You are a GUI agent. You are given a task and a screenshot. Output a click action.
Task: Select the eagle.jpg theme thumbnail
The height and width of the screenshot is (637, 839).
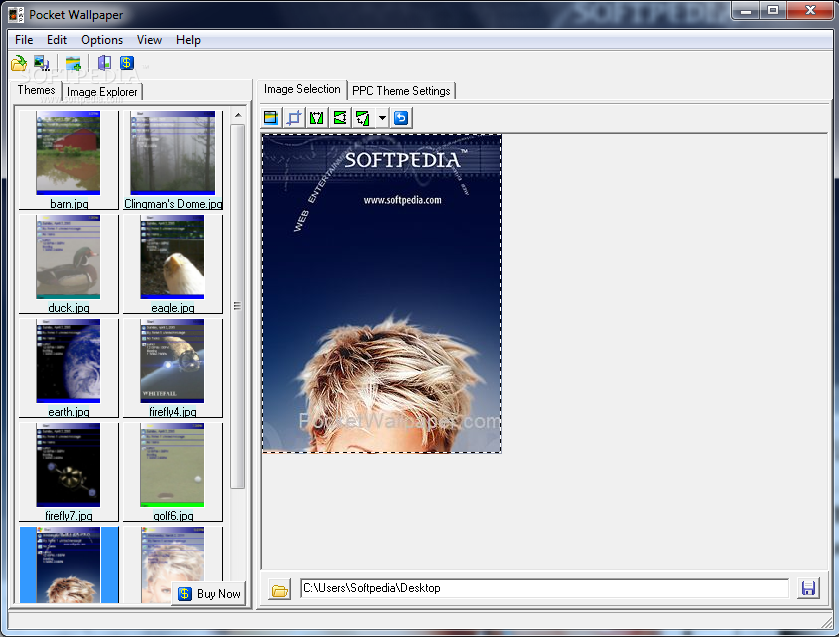173,263
